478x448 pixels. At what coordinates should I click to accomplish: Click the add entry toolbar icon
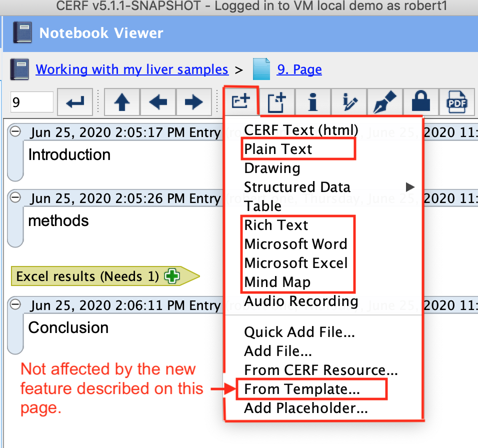[x=241, y=102]
